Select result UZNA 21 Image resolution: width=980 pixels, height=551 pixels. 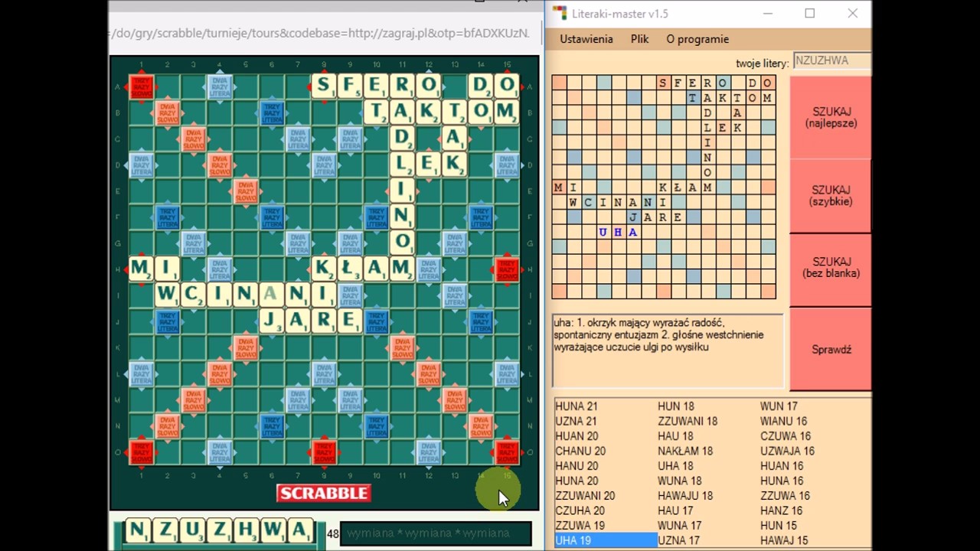[576, 421]
